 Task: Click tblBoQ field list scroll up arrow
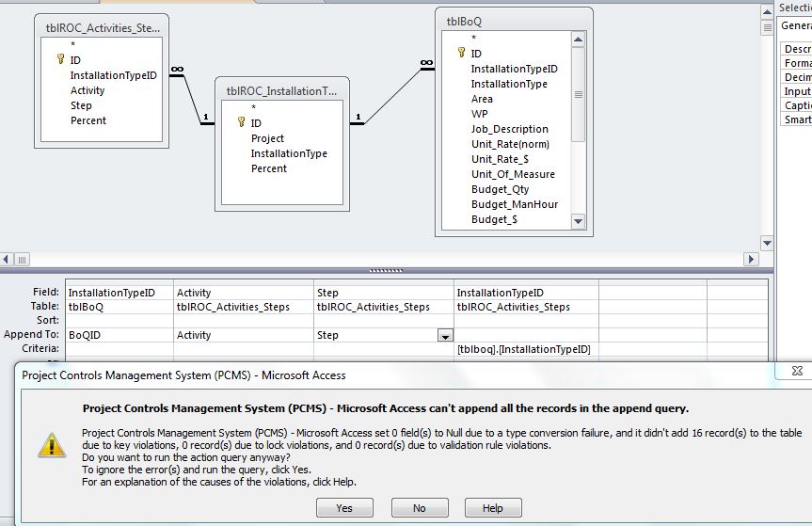pyautogui.click(x=578, y=40)
